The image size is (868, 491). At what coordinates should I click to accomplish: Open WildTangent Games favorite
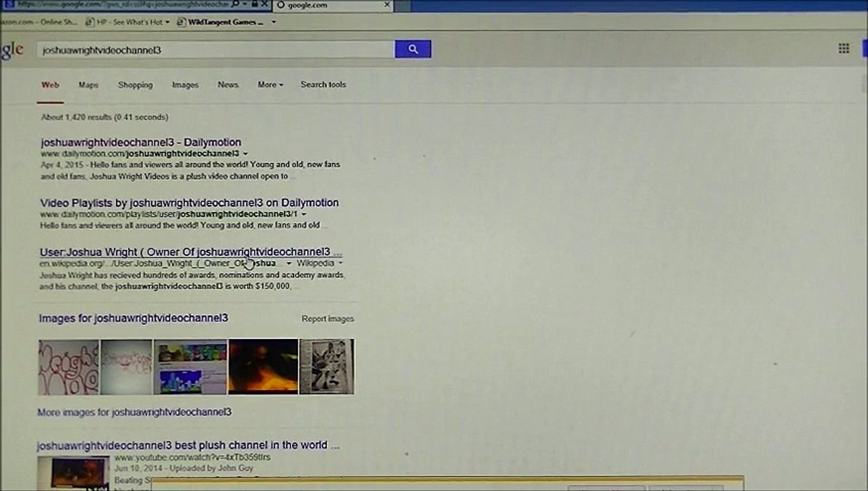tap(220, 22)
